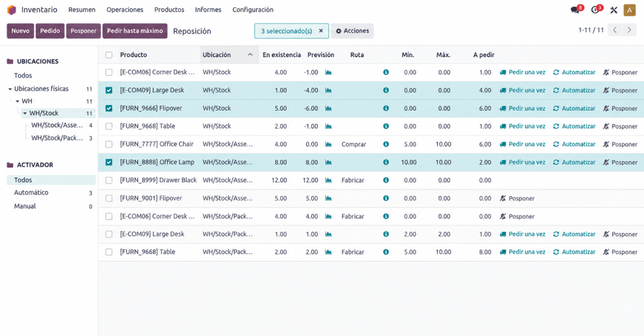Open forecast chart for Office Lamp row
The width and height of the screenshot is (644, 336).
[329, 162]
